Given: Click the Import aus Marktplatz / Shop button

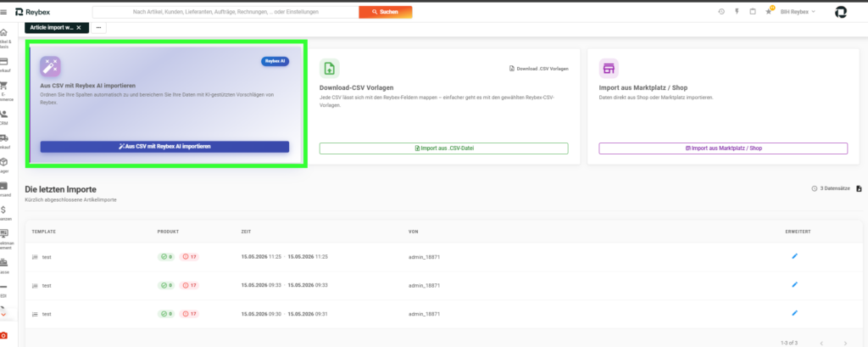Looking at the screenshot, I should (723, 148).
